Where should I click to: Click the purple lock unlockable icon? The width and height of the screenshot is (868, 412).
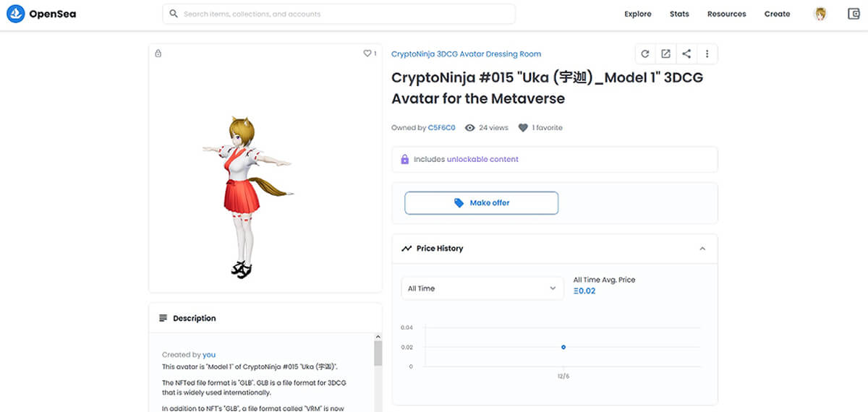pos(405,159)
